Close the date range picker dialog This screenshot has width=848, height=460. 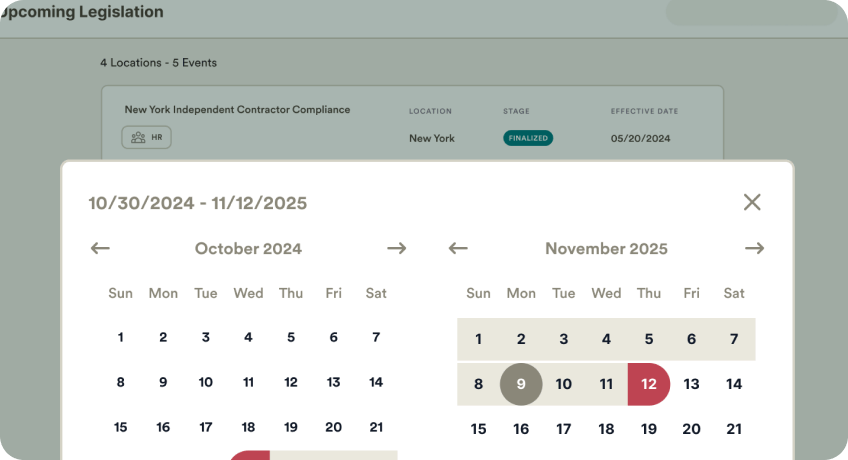(x=752, y=202)
